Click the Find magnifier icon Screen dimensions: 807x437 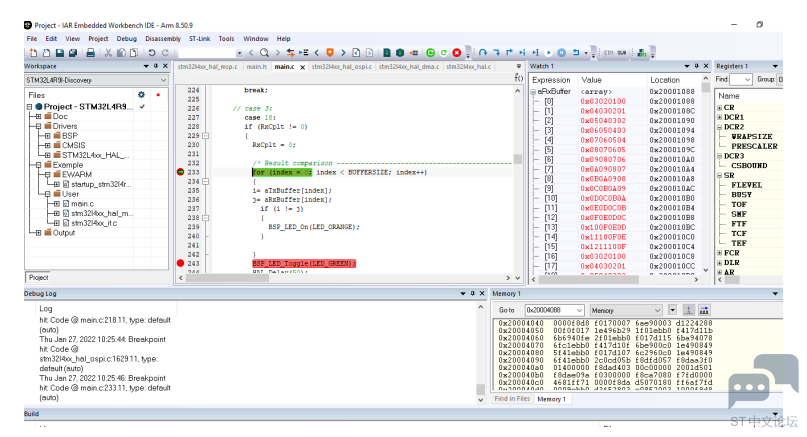(264, 53)
